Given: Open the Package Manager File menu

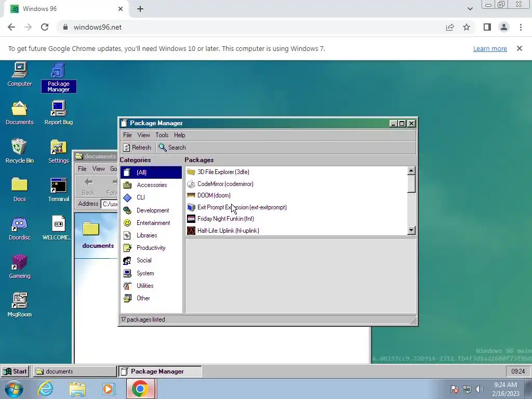Looking at the screenshot, I should [127, 135].
